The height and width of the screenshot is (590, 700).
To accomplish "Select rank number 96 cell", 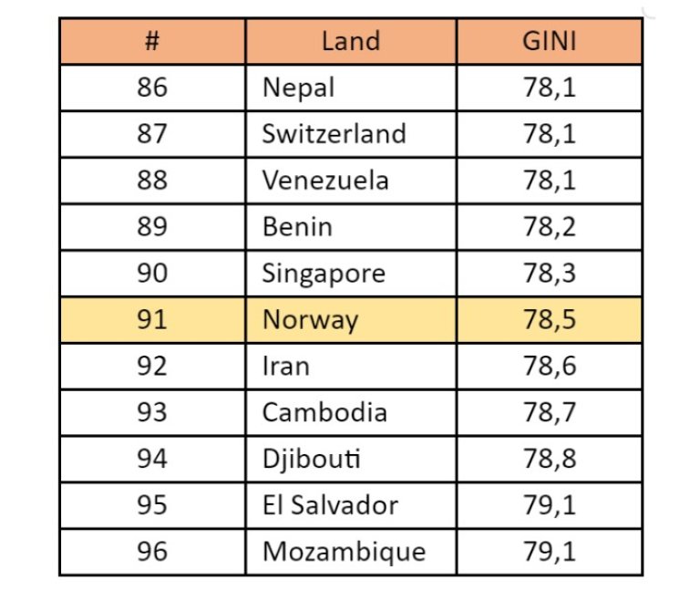I will click(152, 552).
